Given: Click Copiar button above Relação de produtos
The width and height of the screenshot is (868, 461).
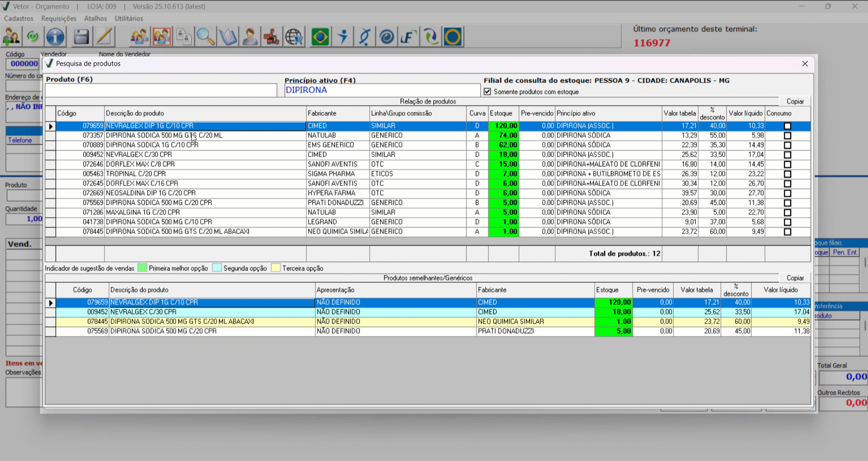Looking at the screenshot, I should 795,101.
